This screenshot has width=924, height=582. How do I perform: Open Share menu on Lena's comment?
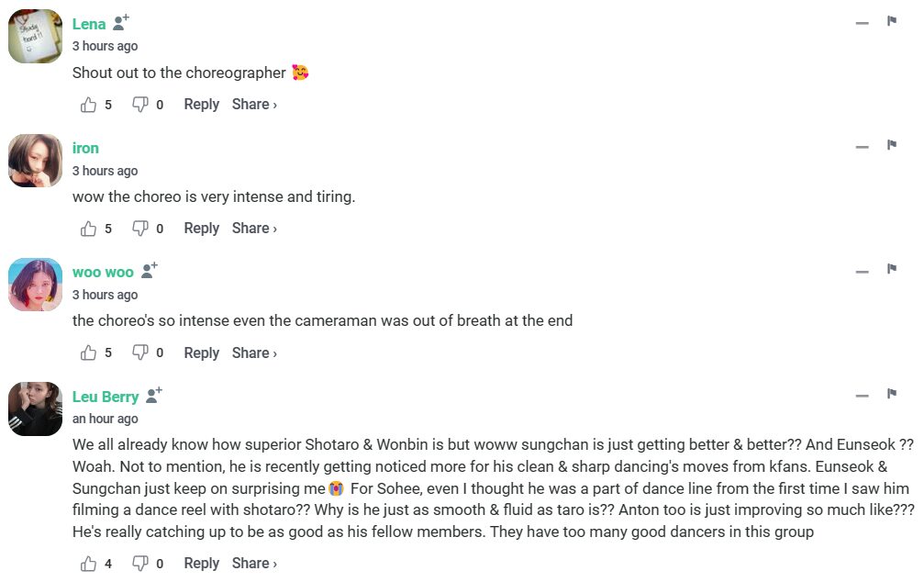coord(254,105)
